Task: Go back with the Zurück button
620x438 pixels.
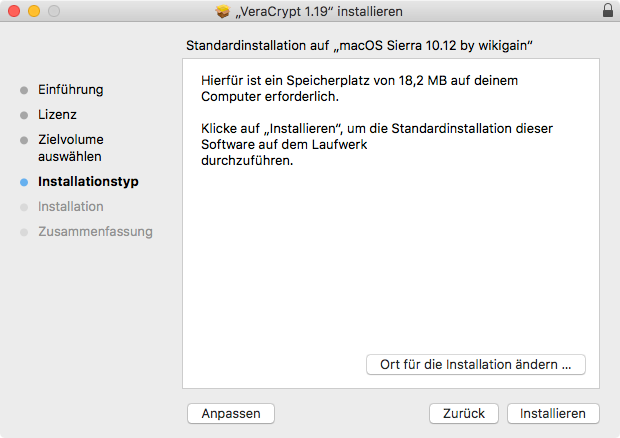Action: click(x=464, y=413)
